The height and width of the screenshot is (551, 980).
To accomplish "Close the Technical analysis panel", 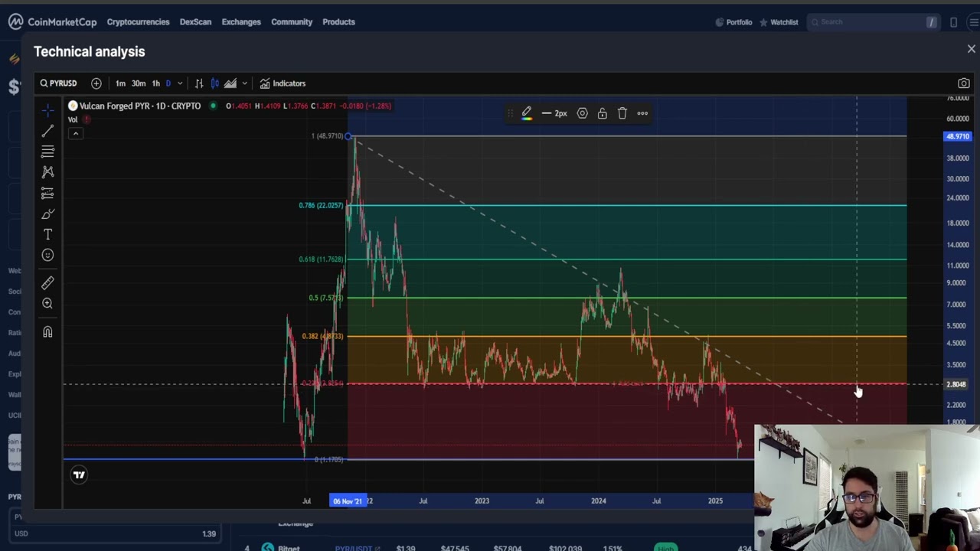I will tap(972, 49).
